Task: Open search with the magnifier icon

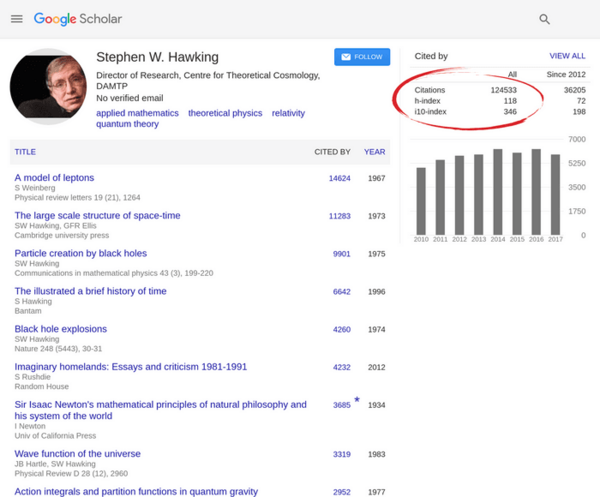Action: coord(544,19)
